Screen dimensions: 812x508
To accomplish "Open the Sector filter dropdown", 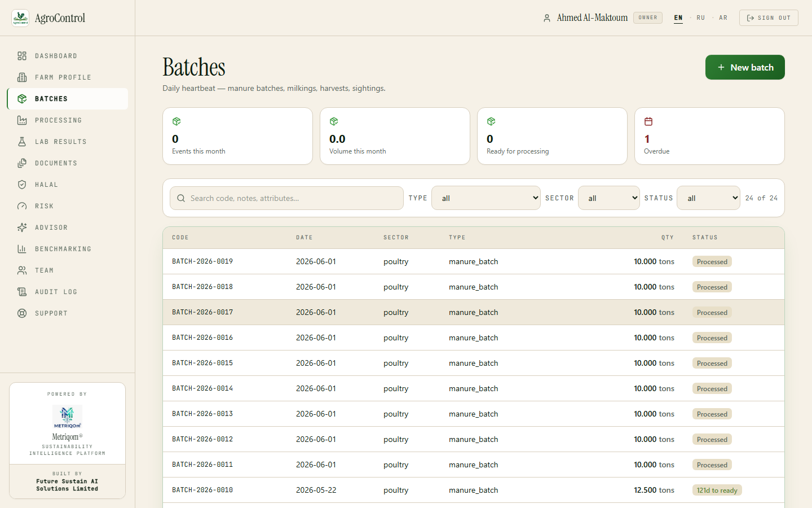I will [x=609, y=198].
